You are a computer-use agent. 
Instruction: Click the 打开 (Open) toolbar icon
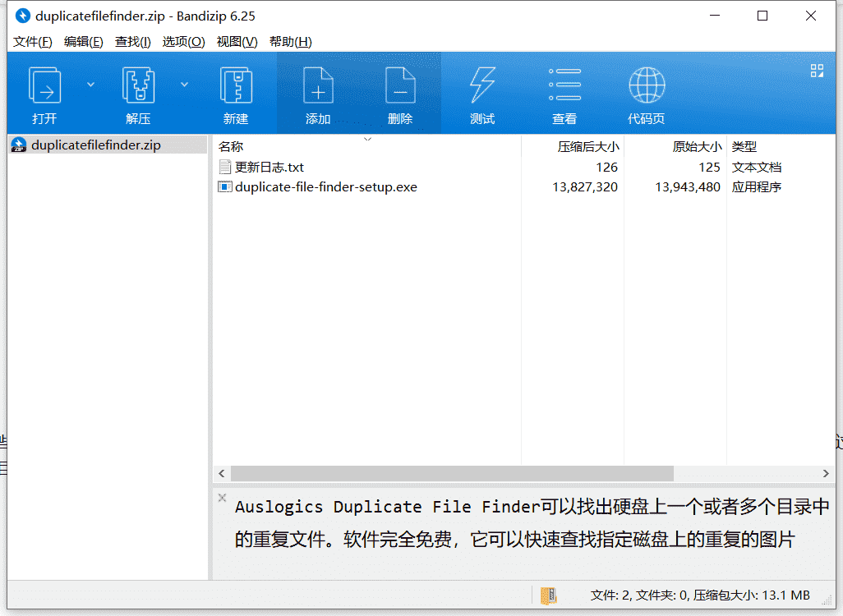tap(44, 85)
